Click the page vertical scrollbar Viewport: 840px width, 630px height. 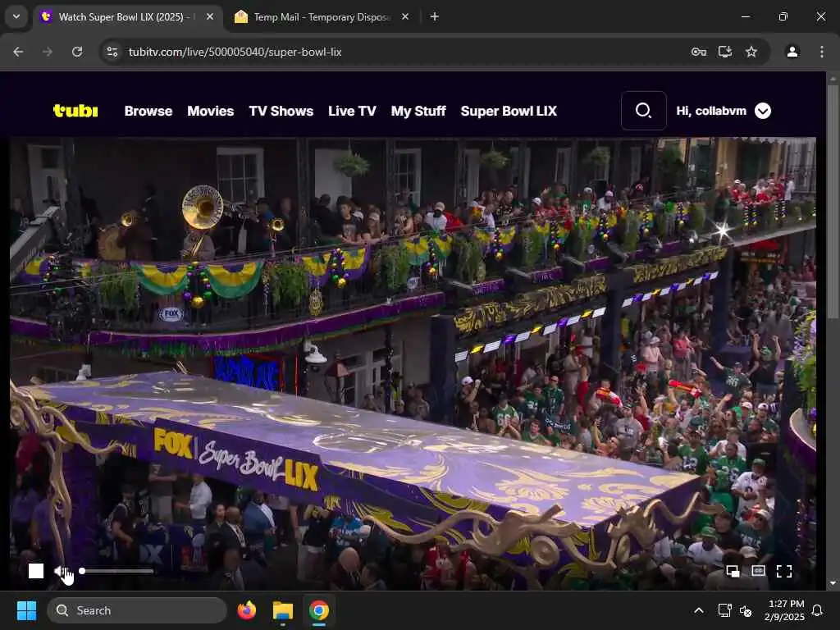click(x=832, y=203)
